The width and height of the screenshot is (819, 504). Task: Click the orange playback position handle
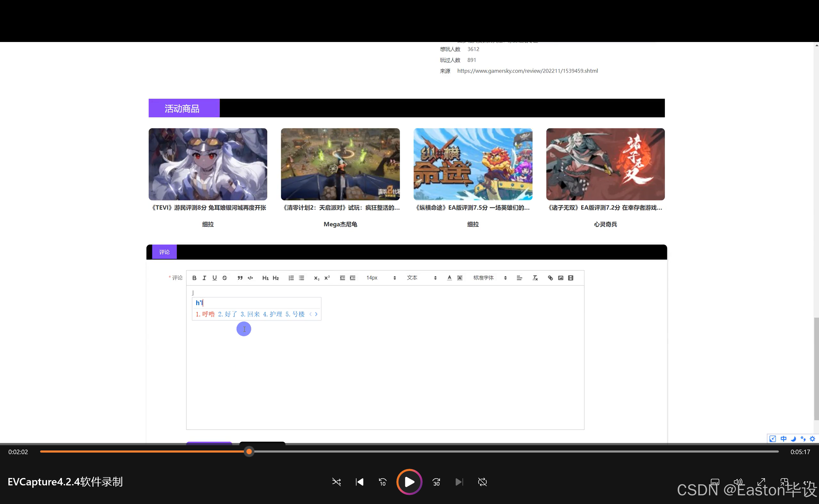pos(249,452)
